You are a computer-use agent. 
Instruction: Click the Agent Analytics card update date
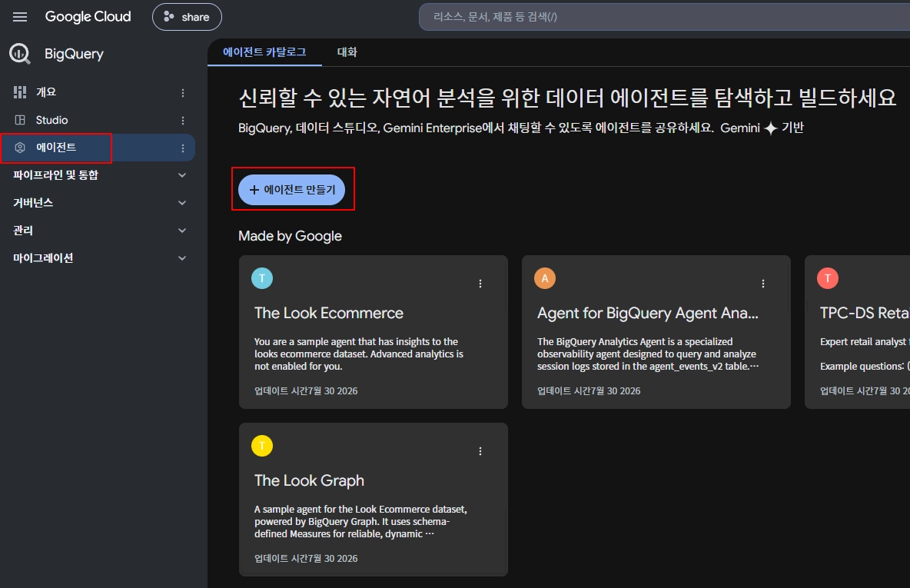point(589,391)
